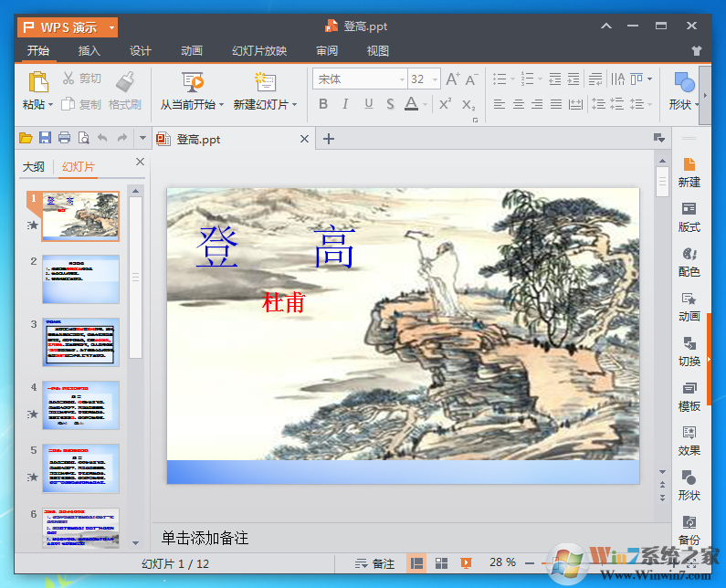Select slide 3 thumbnail in slide panel
The width and height of the screenshot is (726, 588).
(80, 342)
